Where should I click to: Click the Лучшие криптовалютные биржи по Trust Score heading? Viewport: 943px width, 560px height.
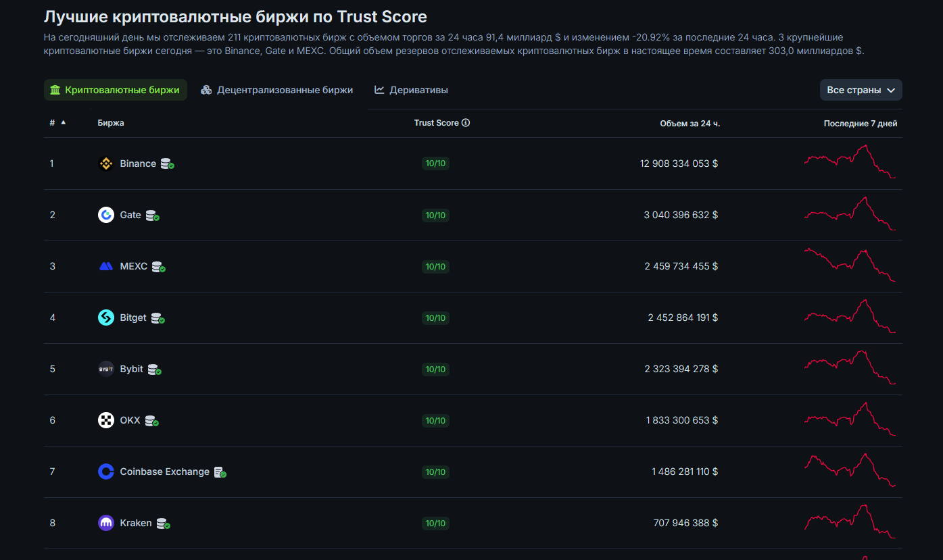235,16
